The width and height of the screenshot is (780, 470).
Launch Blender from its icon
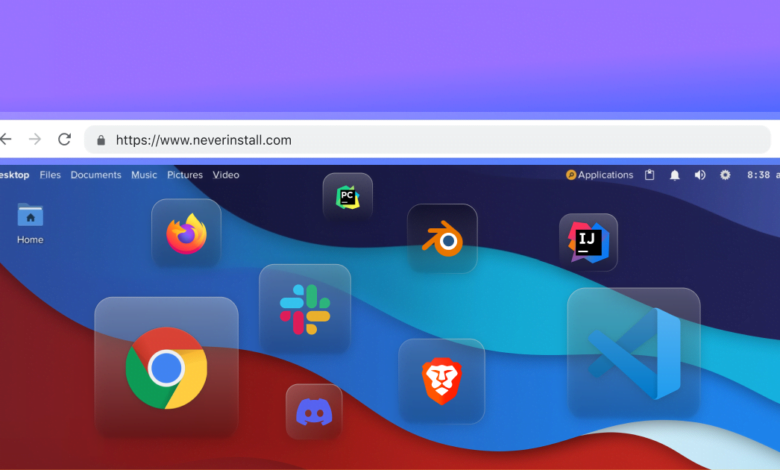(442, 239)
